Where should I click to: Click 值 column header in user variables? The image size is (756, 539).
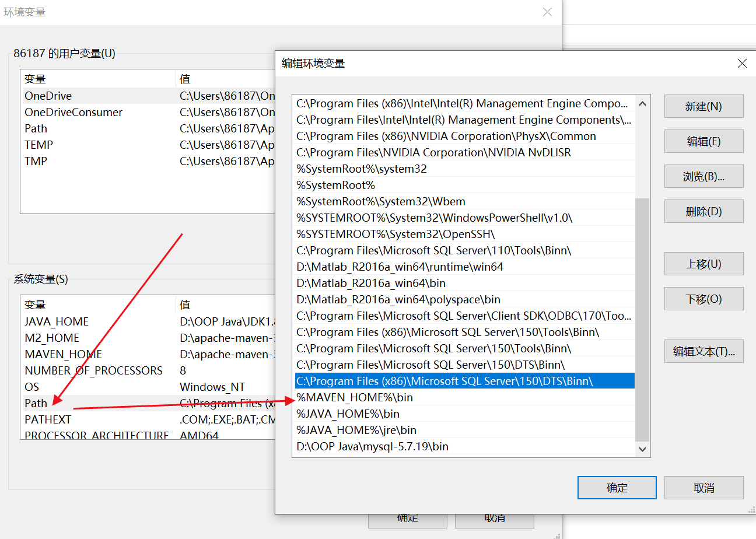pos(226,79)
